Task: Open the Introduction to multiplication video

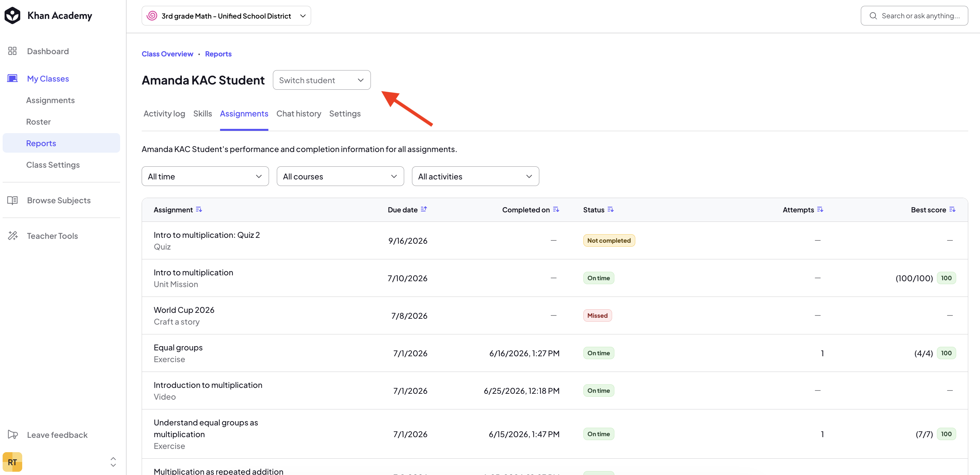Action: click(x=208, y=385)
